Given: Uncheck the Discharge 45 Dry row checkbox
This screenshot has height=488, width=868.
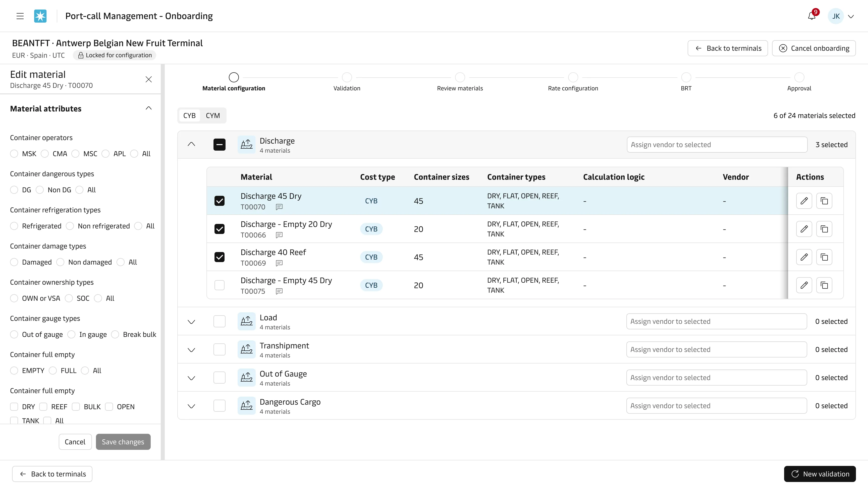Looking at the screenshot, I should pyautogui.click(x=219, y=201).
